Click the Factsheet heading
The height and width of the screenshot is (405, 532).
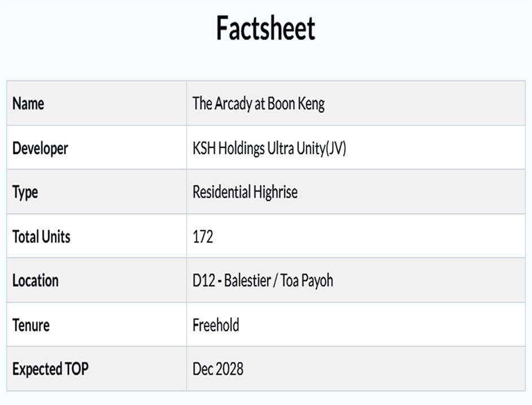click(x=266, y=28)
